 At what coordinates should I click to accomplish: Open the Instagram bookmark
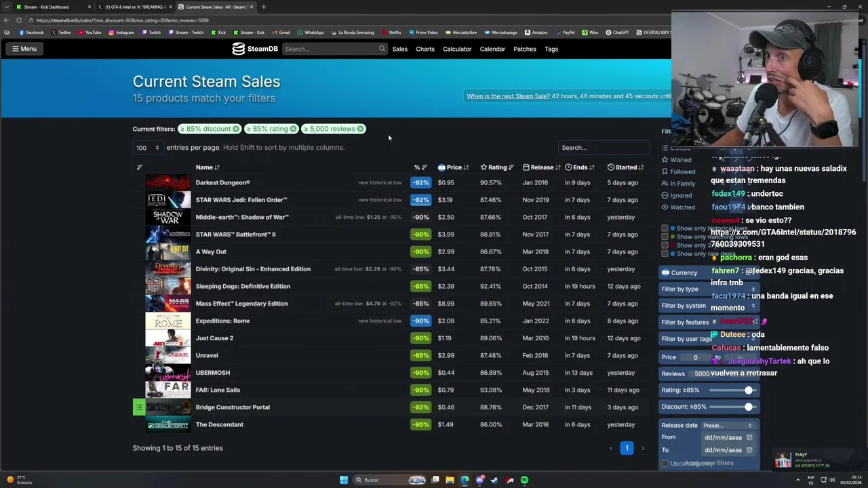coord(121,33)
